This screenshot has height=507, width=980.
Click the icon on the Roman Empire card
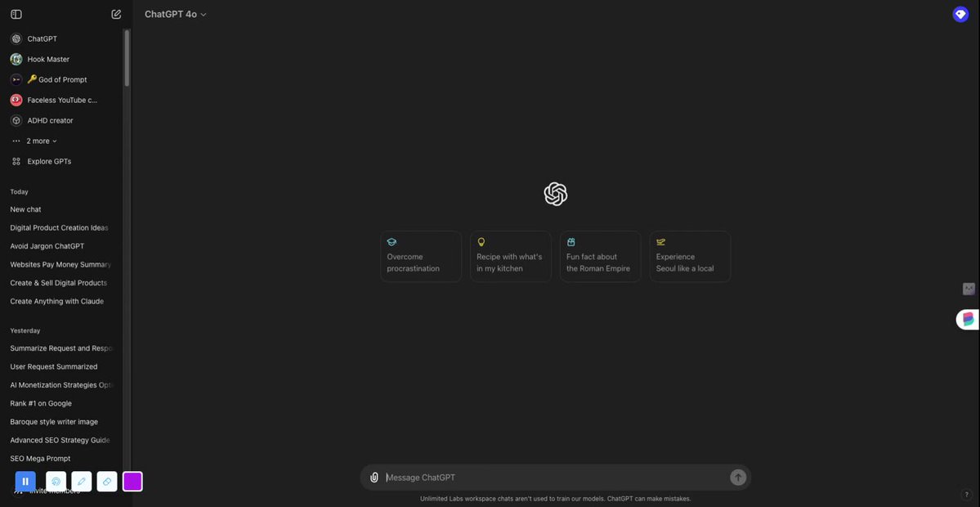571,242
